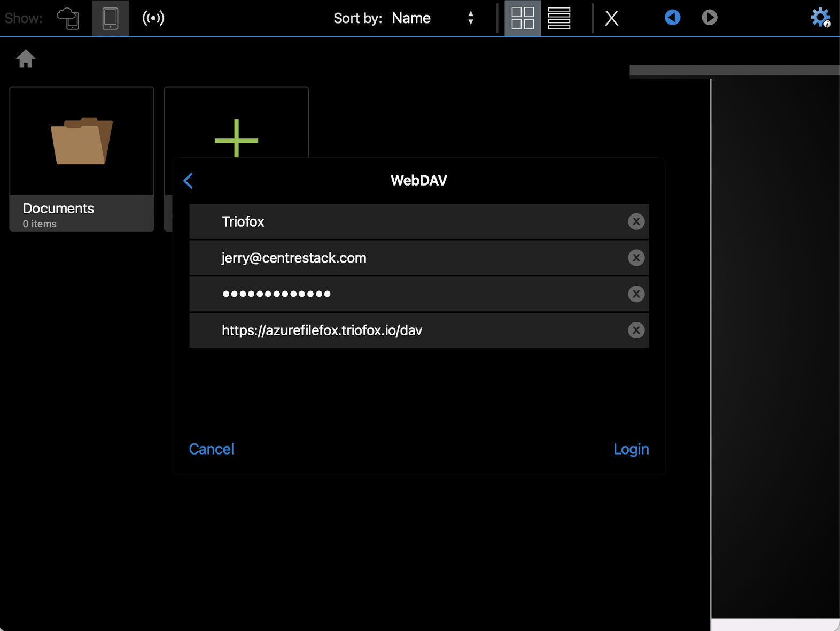
Task: Clear the WebDAV URL field
Action: click(636, 330)
